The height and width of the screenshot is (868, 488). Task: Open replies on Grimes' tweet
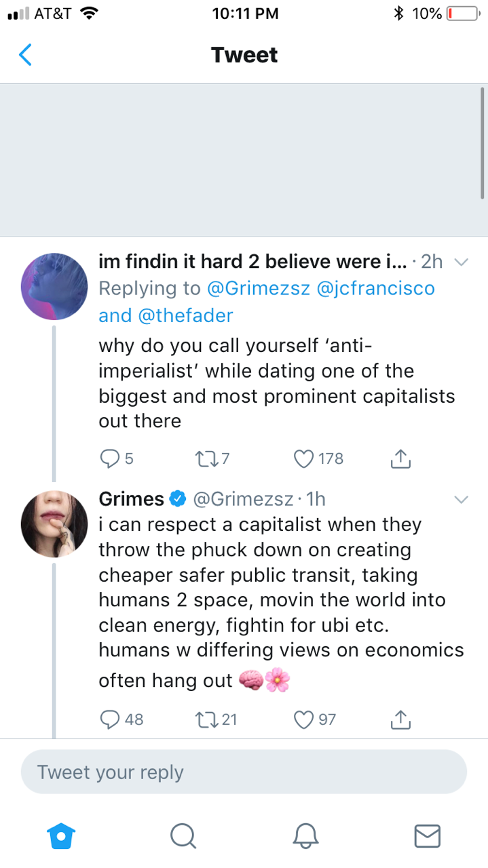click(x=110, y=719)
